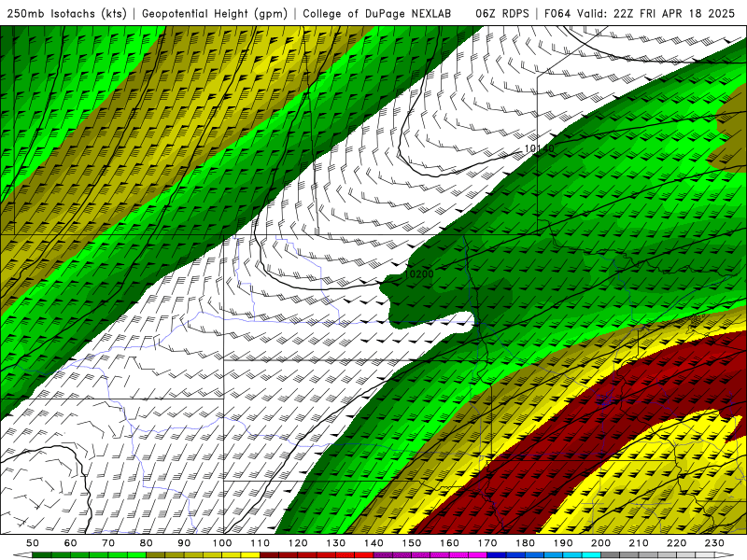Click the legend value 50
Image resolution: width=747 pixels, height=560 pixels.
coord(33,543)
